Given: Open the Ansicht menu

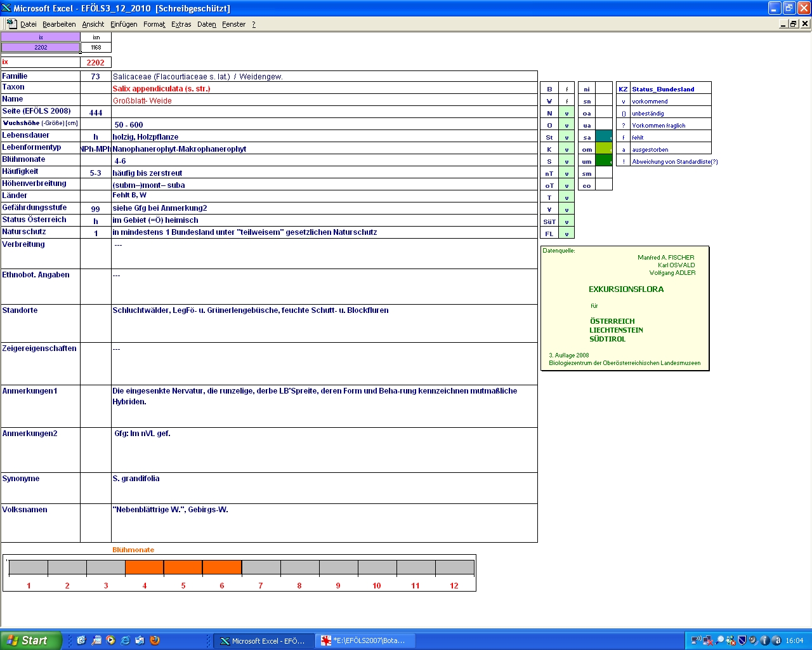Looking at the screenshot, I should pyautogui.click(x=93, y=24).
